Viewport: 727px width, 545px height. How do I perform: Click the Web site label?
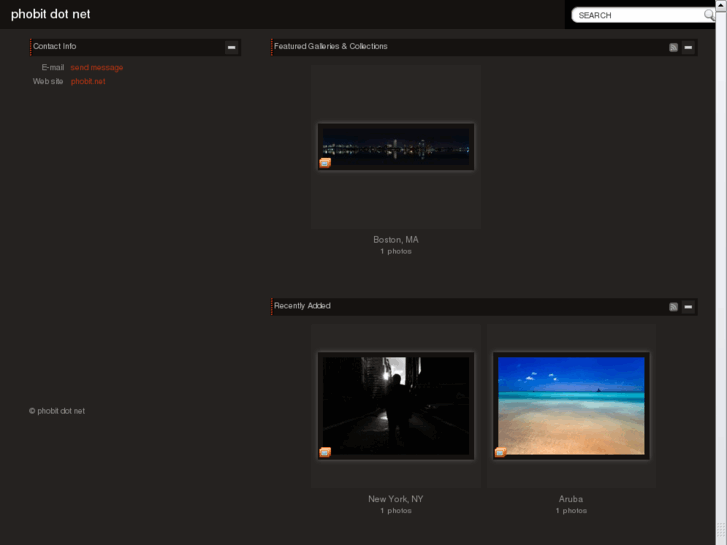click(48, 82)
